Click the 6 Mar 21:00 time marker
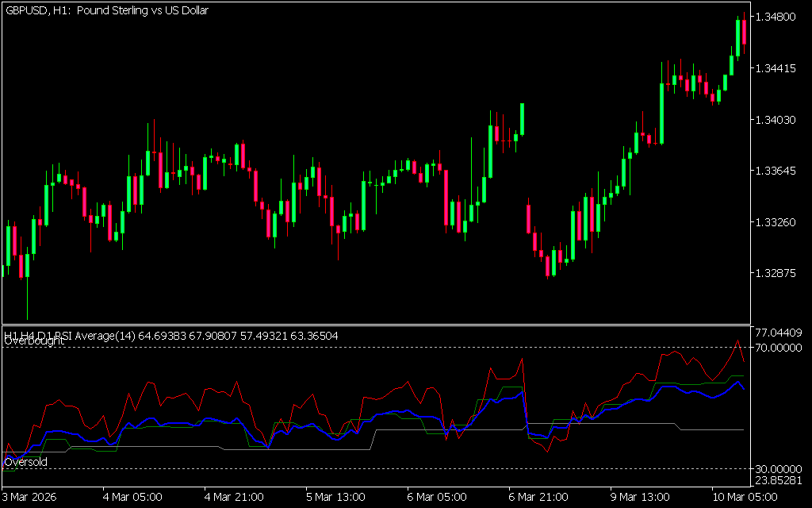 pos(538,497)
